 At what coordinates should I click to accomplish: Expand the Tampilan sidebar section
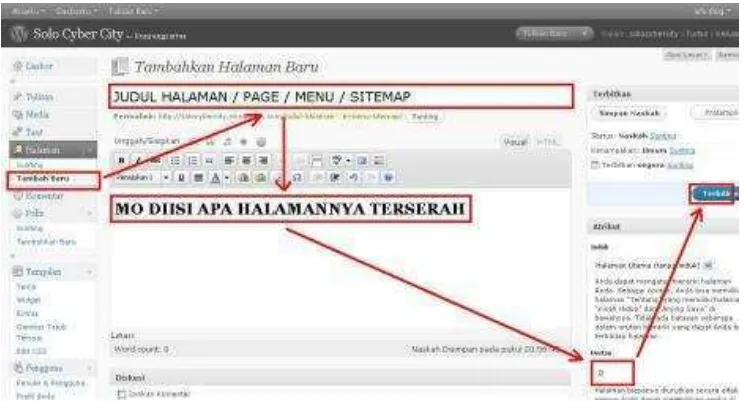pyautogui.click(x=89, y=272)
